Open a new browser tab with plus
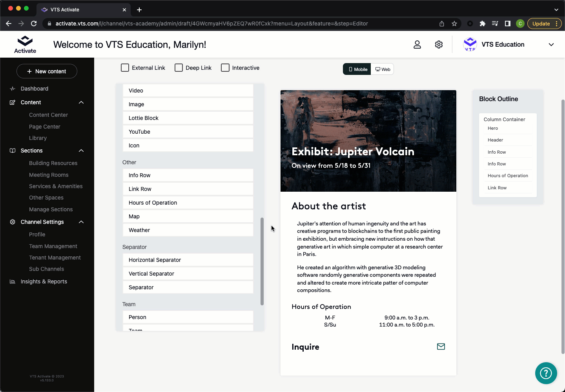 click(x=139, y=9)
